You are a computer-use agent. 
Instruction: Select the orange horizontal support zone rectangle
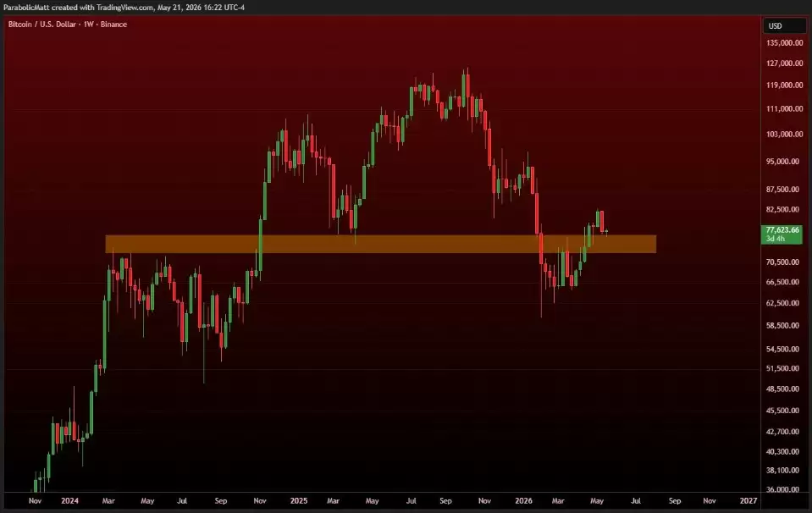[x=381, y=245]
